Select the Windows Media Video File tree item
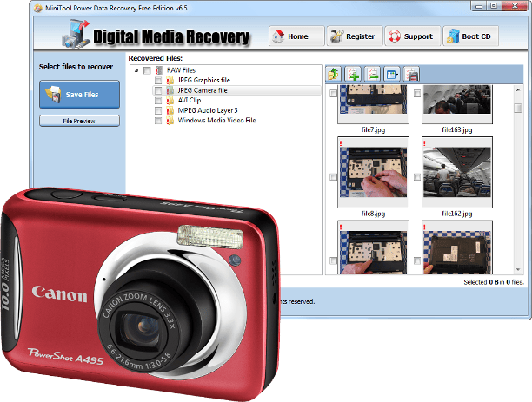Screen dimensions: 532x402 [216, 121]
